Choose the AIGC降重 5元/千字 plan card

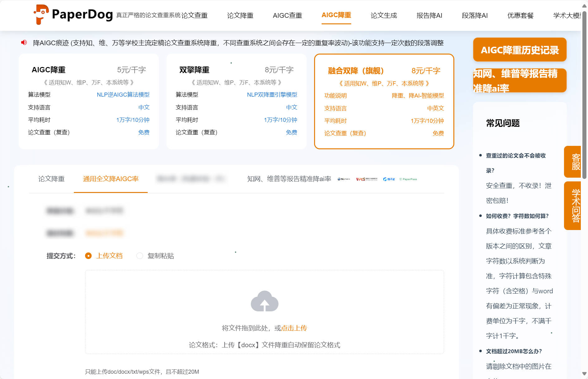(x=89, y=101)
